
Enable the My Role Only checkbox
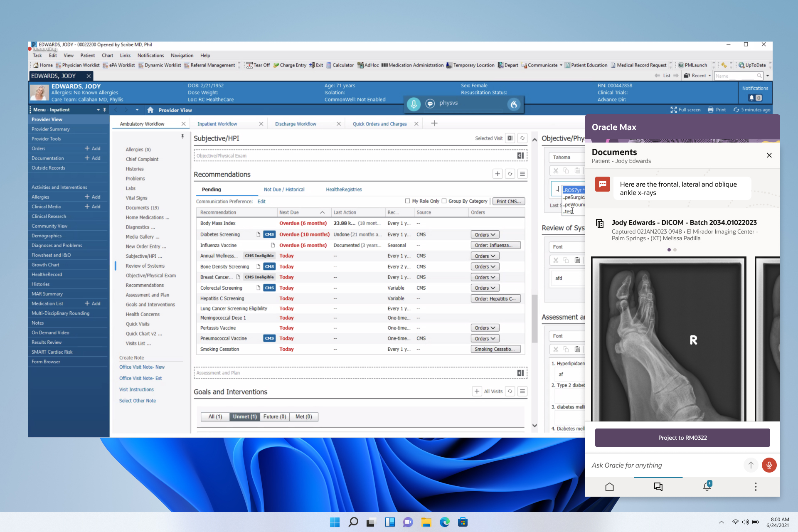point(407,201)
